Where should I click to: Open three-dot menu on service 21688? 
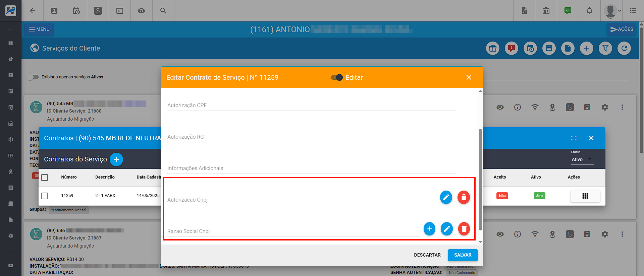[622, 107]
